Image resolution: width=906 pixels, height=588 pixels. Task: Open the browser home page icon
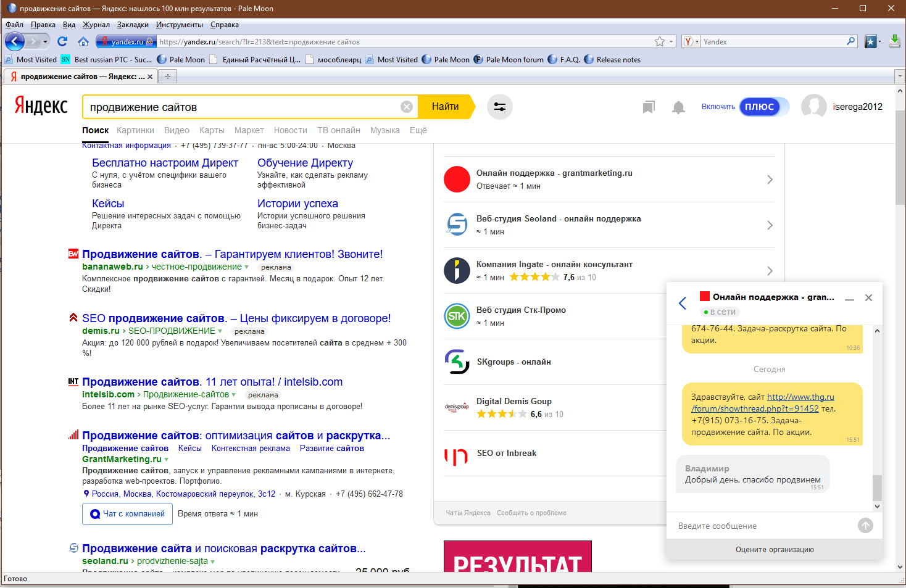point(83,41)
